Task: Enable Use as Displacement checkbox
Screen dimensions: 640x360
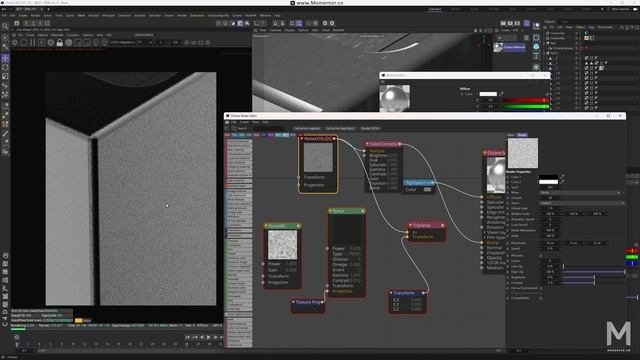Action: pyautogui.click(x=541, y=288)
